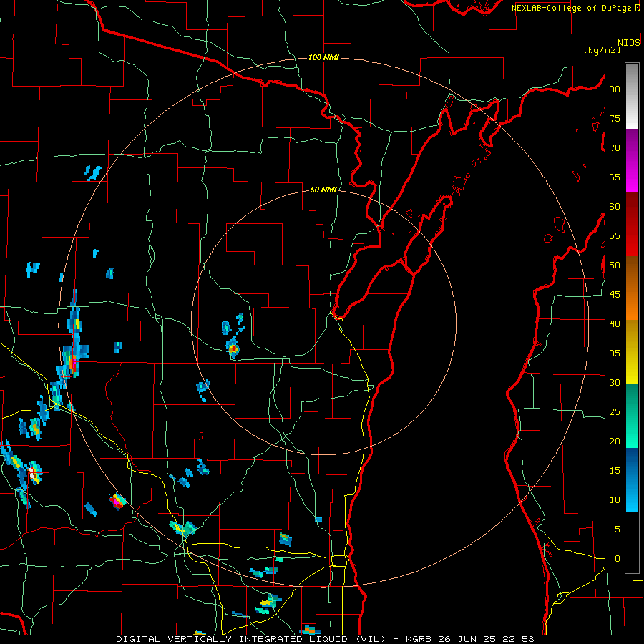
Task: Click the "KGRB" station identifier in the caption
Action: click(x=419, y=639)
